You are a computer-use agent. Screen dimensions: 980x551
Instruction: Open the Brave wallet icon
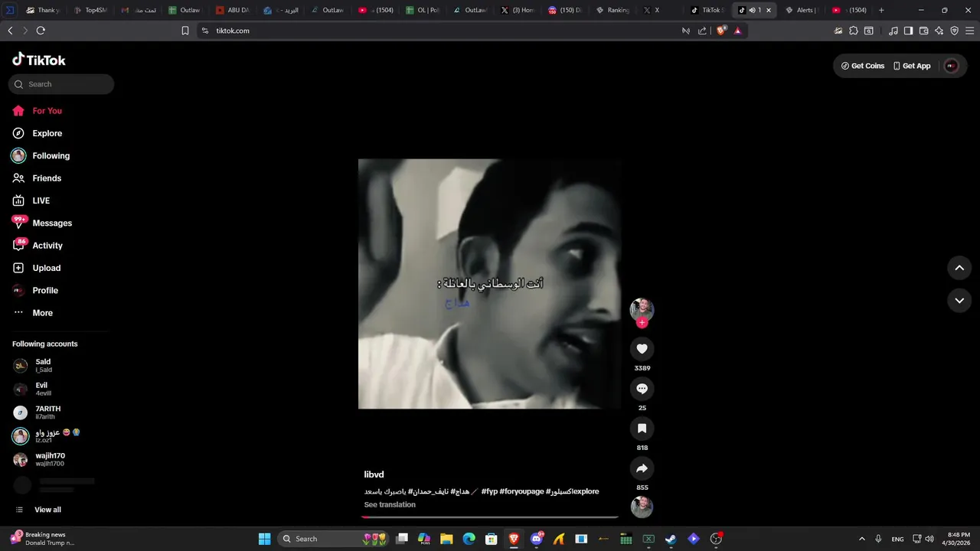pos(923,31)
